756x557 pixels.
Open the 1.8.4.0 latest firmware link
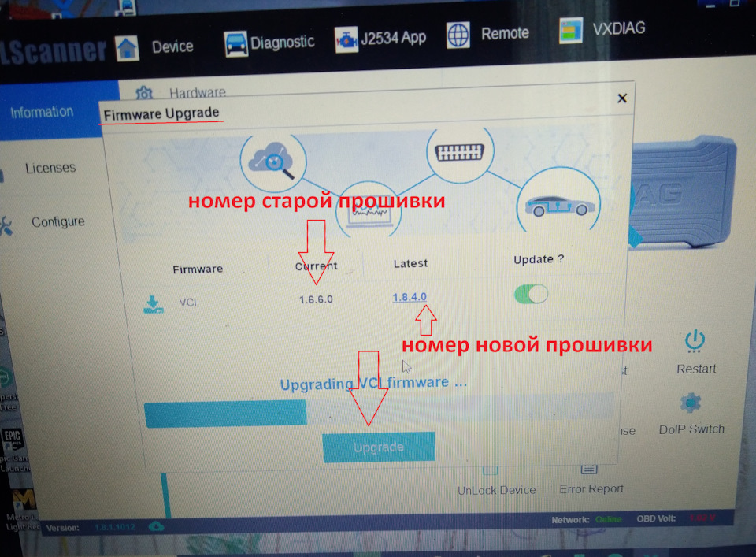(x=410, y=298)
